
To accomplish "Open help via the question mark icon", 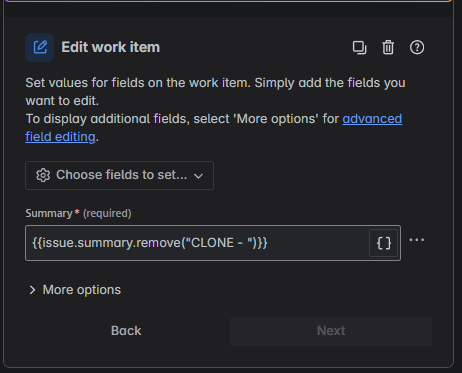I will [x=417, y=47].
